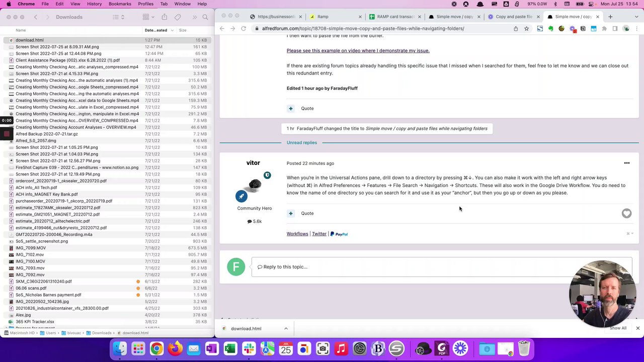Select IMG_7099.MOV file
The height and width of the screenshot is (362, 644).
(107, 248)
